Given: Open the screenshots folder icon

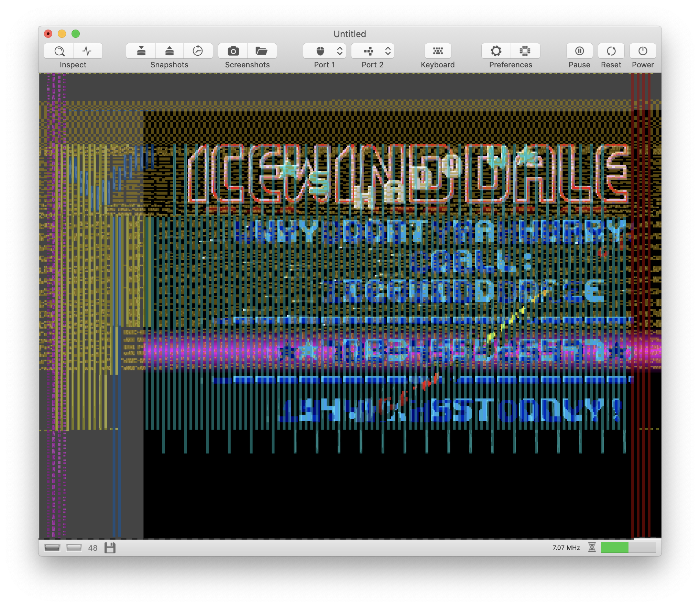Looking at the screenshot, I should coord(262,51).
